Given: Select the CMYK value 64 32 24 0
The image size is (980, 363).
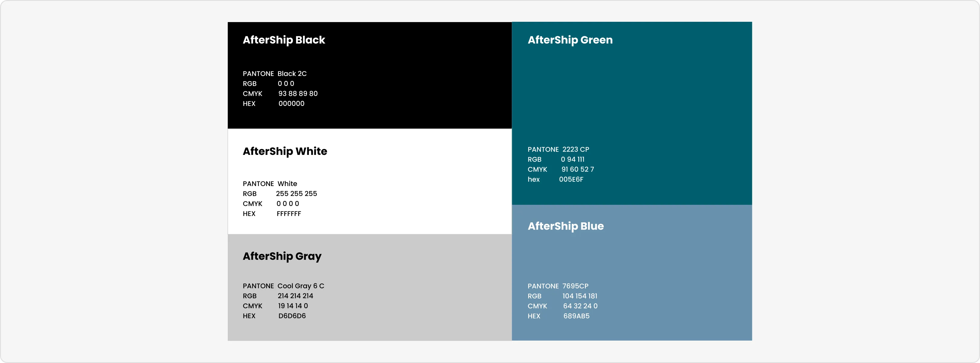Looking at the screenshot, I should [x=580, y=306].
